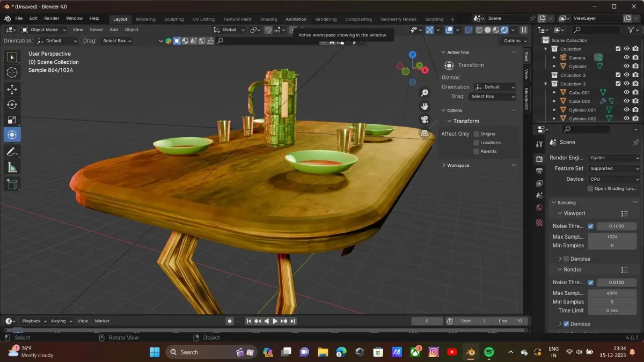Open the Render properties tab icon
Screen dimensions: 644x362
coord(539,158)
